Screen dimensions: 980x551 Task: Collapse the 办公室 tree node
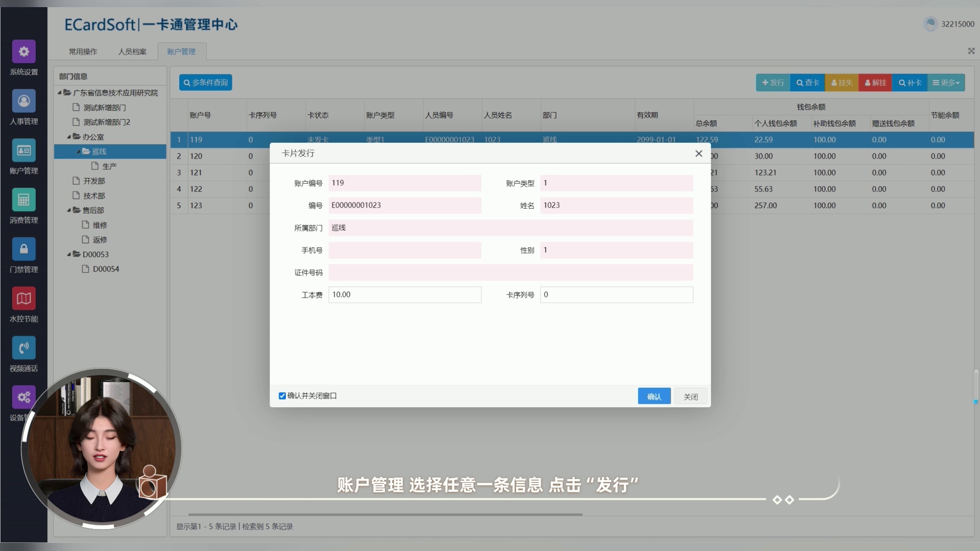pos(69,137)
